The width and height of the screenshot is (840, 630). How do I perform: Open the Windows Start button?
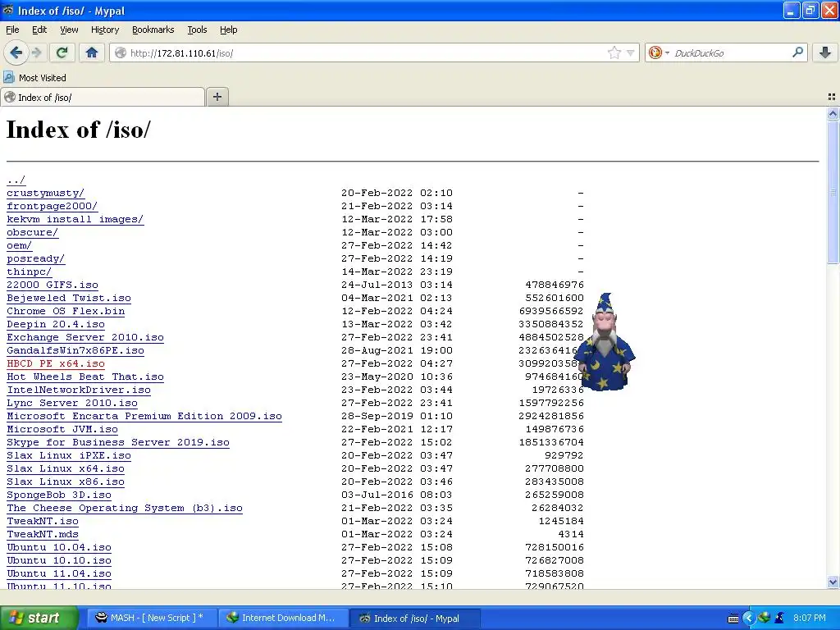pyautogui.click(x=39, y=618)
